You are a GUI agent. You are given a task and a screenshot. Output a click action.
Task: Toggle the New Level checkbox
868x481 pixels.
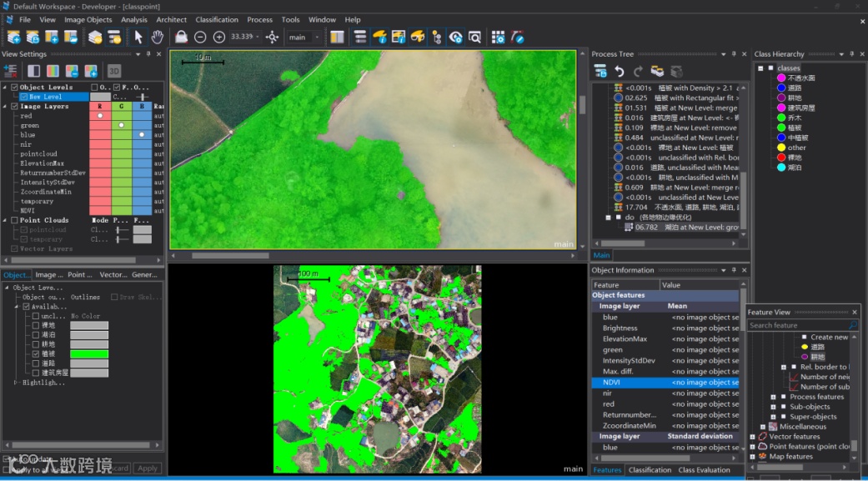pos(23,97)
